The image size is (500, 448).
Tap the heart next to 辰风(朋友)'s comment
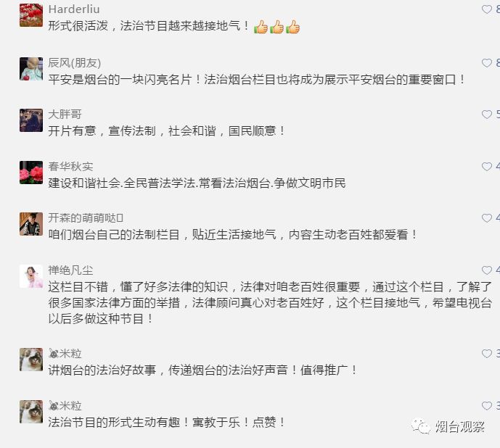click(487, 63)
